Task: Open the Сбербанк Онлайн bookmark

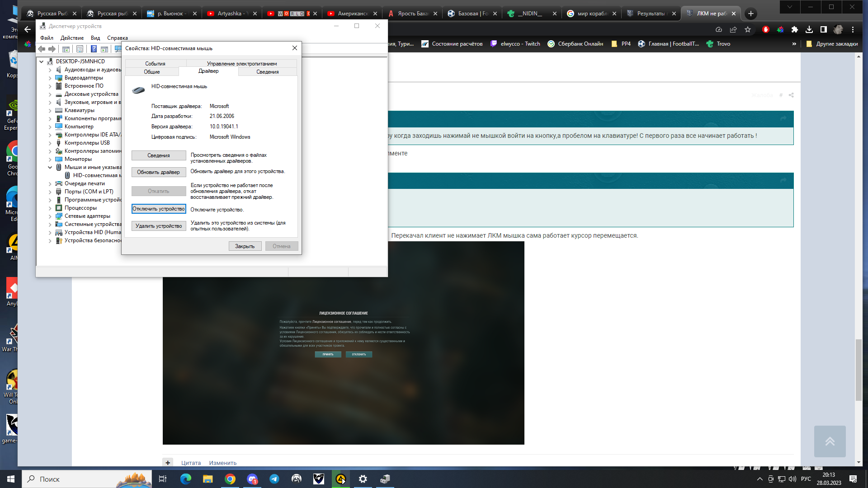Action: tap(575, 44)
